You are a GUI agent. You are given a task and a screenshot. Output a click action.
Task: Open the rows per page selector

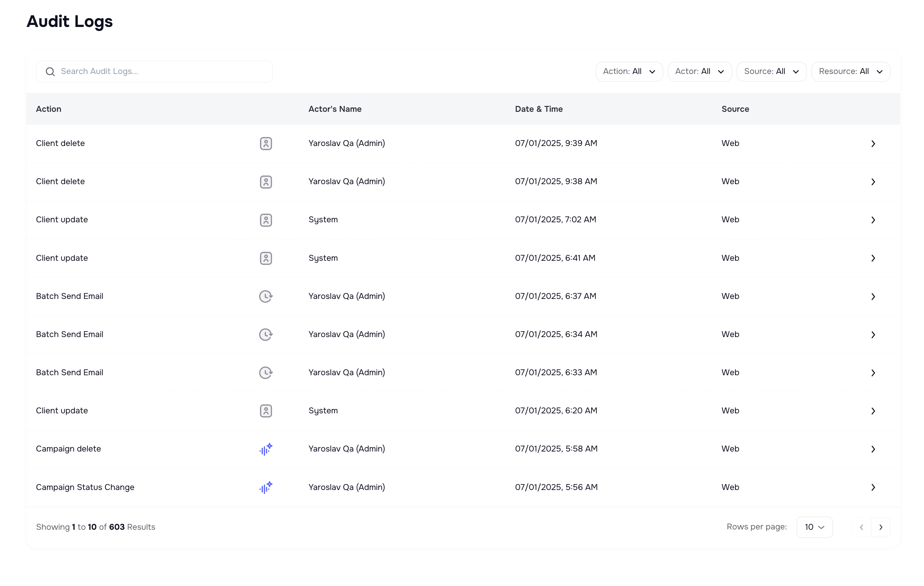tap(814, 527)
